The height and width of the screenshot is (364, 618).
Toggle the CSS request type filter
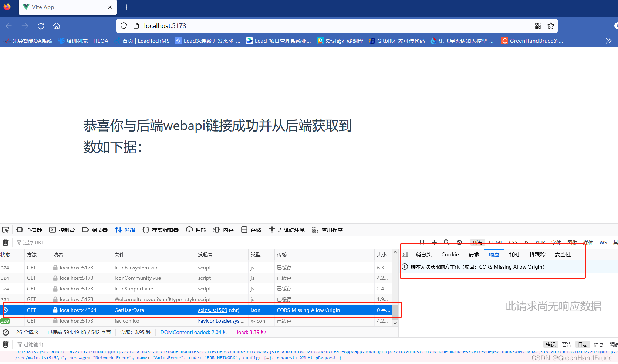pyautogui.click(x=513, y=242)
